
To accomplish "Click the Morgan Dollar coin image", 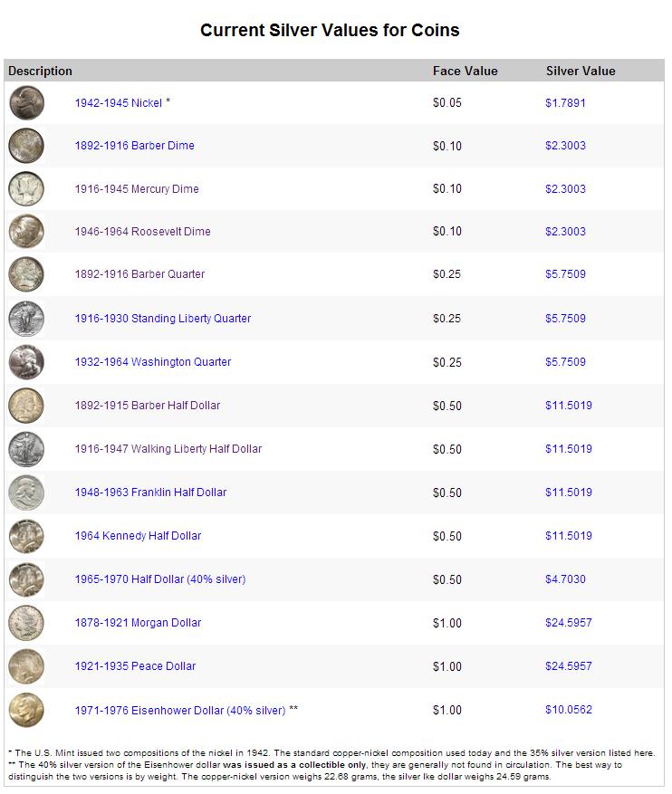I will point(26,623).
